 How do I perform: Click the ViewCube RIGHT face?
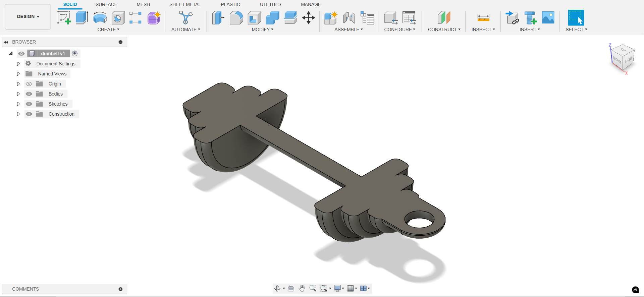click(629, 60)
